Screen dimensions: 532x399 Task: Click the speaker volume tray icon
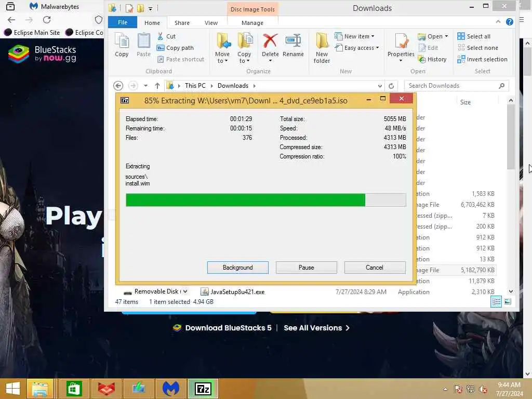[x=483, y=389]
